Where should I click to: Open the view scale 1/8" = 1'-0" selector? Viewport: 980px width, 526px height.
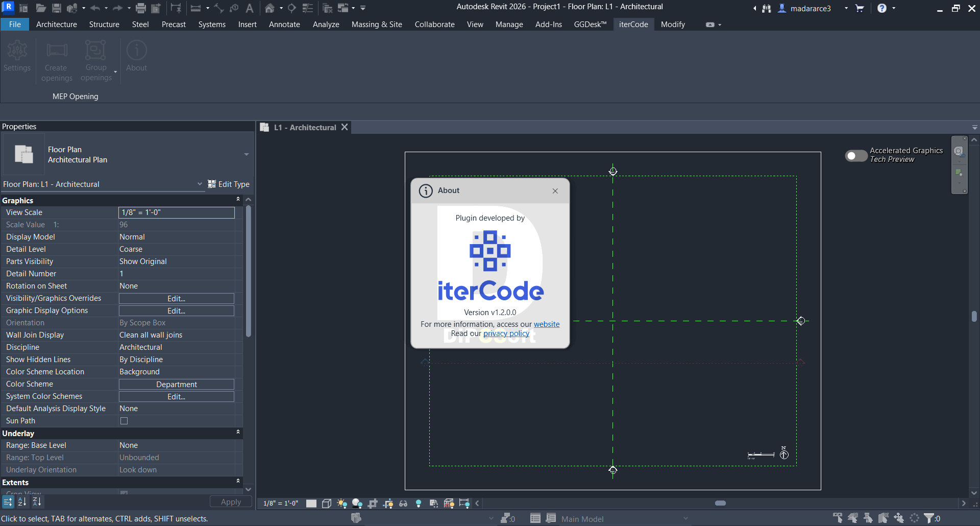click(x=281, y=504)
